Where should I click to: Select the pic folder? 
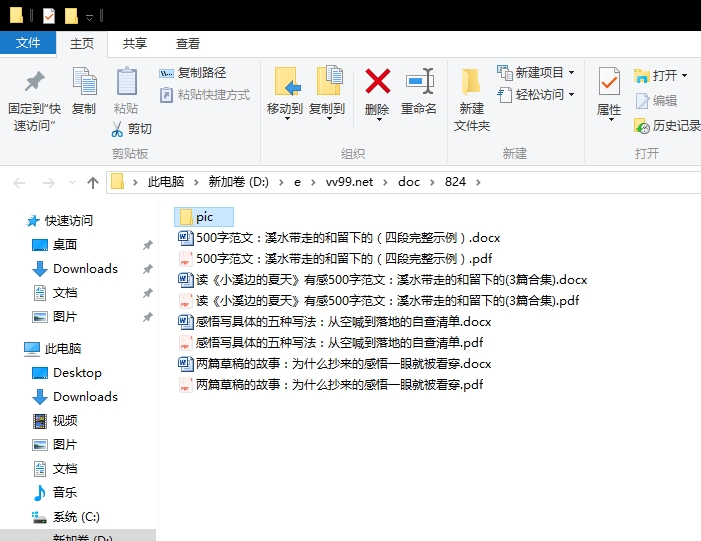coord(204,217)
